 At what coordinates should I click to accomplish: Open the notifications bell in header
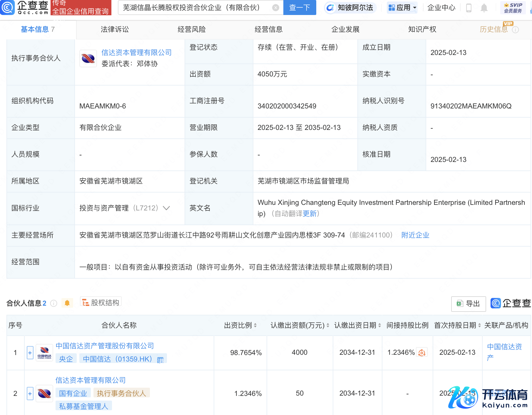tap(484, 8)
